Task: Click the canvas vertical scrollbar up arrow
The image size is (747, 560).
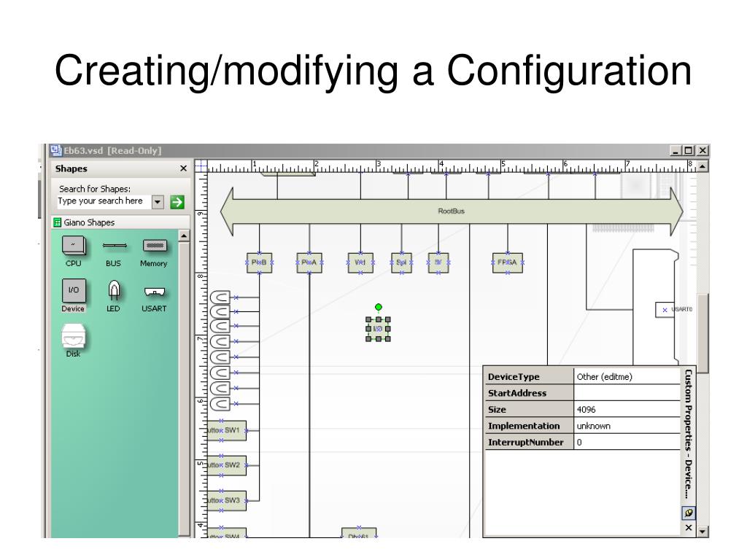Action: point(703,166)
